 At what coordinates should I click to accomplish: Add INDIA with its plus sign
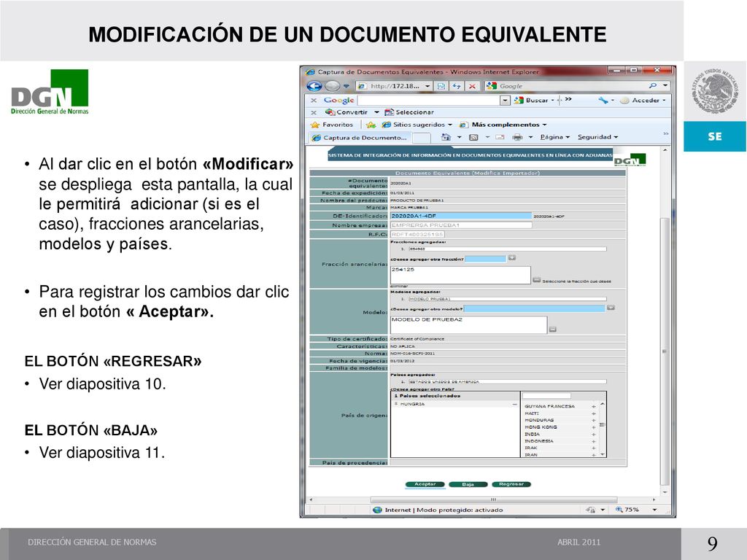[594, 435]
